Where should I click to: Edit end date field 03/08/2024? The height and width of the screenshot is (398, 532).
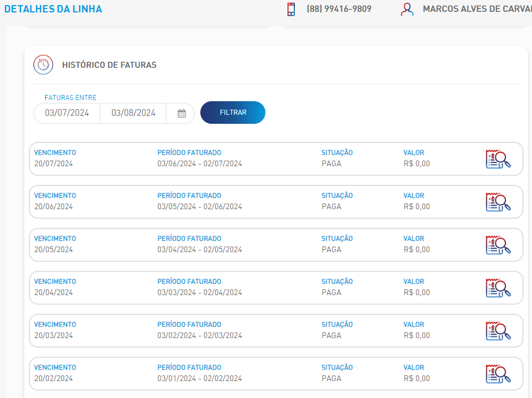point(134,113)
